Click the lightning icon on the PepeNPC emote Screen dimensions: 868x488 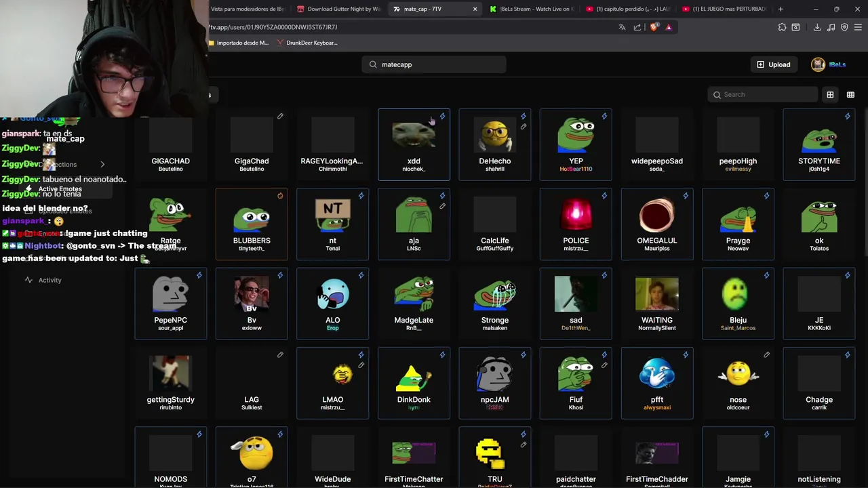(x=199, y=275)
